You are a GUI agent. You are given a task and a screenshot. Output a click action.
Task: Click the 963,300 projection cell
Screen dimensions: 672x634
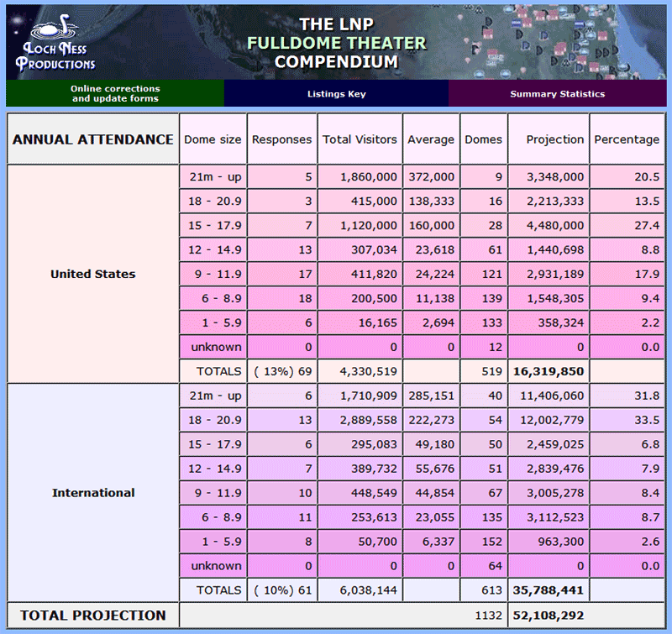(549, 542)
